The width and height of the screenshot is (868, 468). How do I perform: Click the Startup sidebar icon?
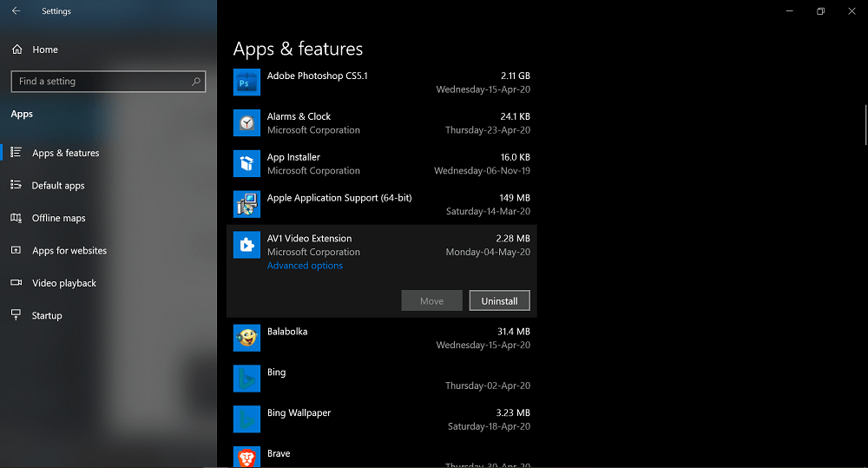coord(16,315)
